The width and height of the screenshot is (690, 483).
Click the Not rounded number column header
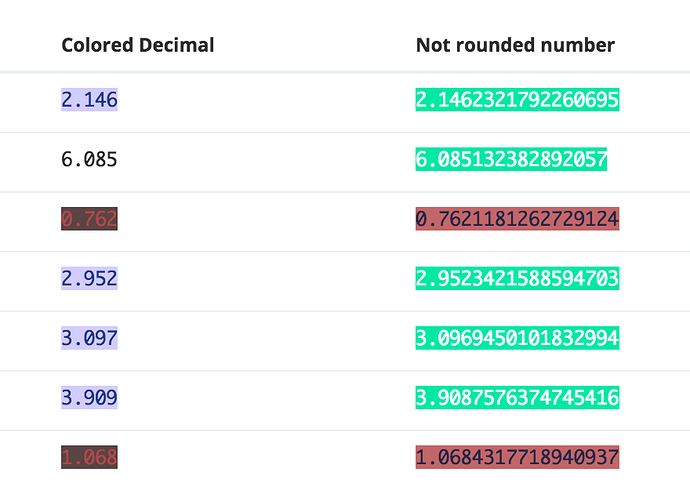pyautogui.click(x=515, y=45)
